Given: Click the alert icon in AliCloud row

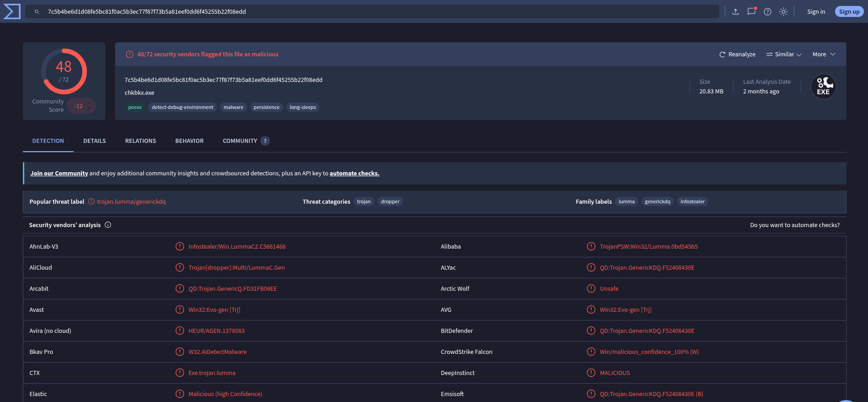Looking at the screenshot, I should [180, 267].
